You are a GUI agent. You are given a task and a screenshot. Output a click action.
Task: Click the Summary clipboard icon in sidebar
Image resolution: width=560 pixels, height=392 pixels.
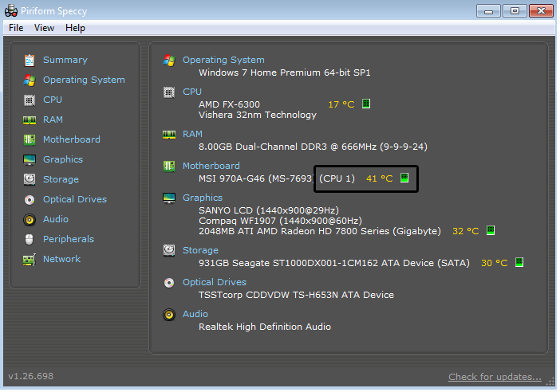(x=30, y=61)
